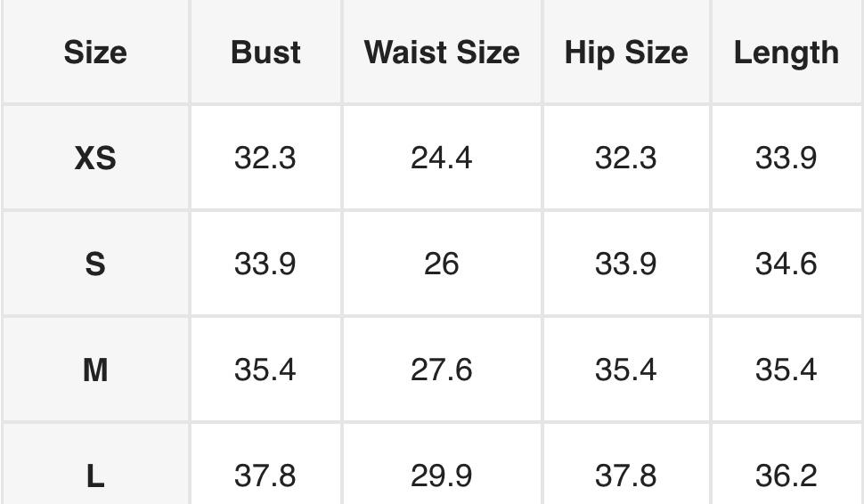Select the XS size row label

point(95,159)
